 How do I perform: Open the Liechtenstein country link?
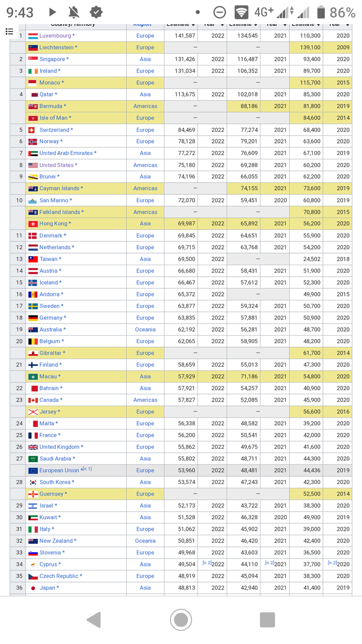(x=57, y=47)
